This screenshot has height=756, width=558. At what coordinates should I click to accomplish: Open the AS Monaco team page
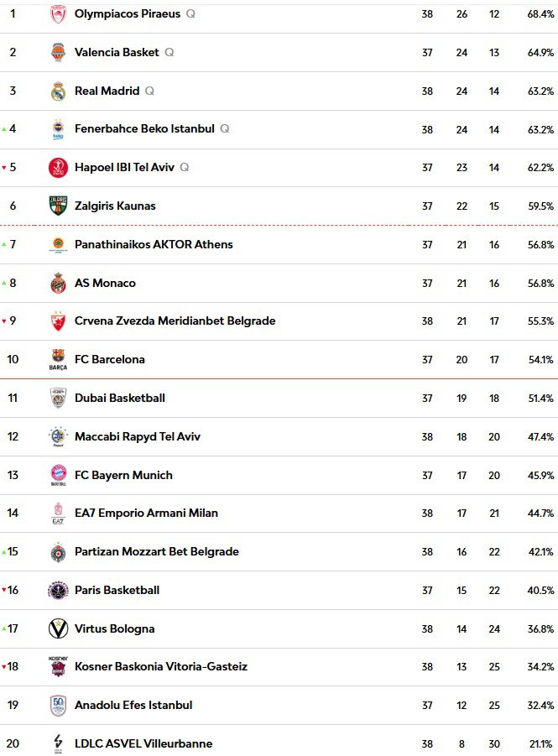coord(105,283)
